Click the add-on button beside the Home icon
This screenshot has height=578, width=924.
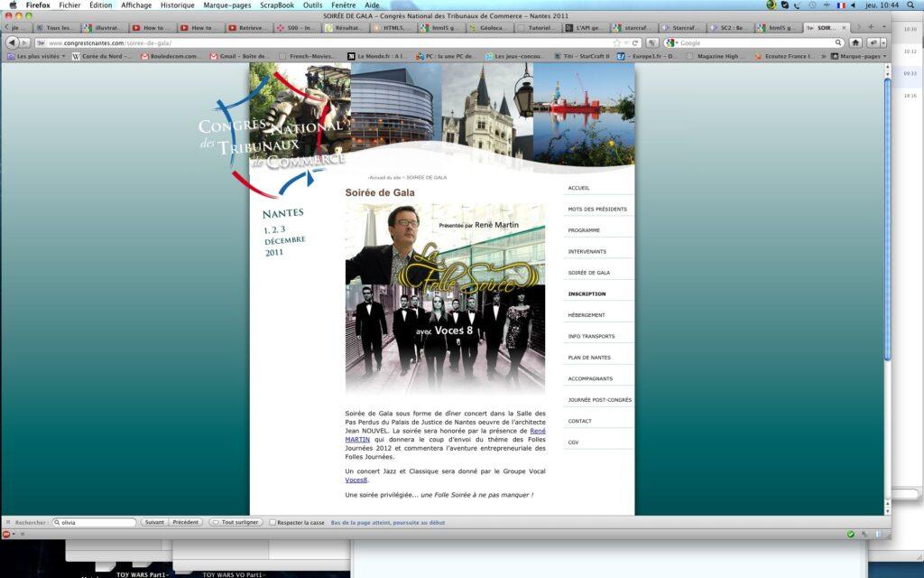873,42
